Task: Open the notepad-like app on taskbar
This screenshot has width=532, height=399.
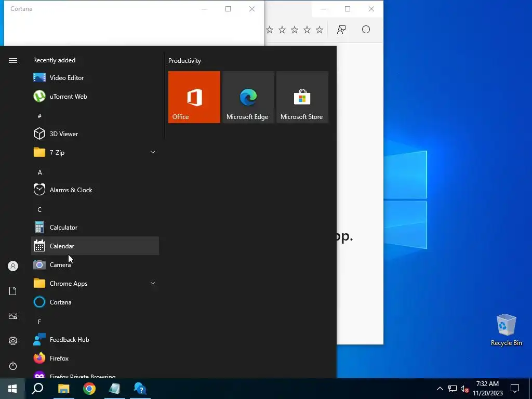Action: 115,389
